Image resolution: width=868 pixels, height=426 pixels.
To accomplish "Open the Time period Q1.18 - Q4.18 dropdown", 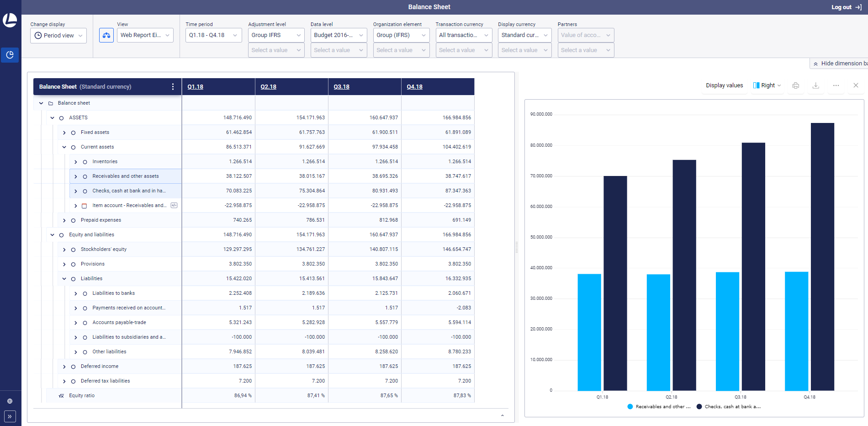I will click(214, 35).
